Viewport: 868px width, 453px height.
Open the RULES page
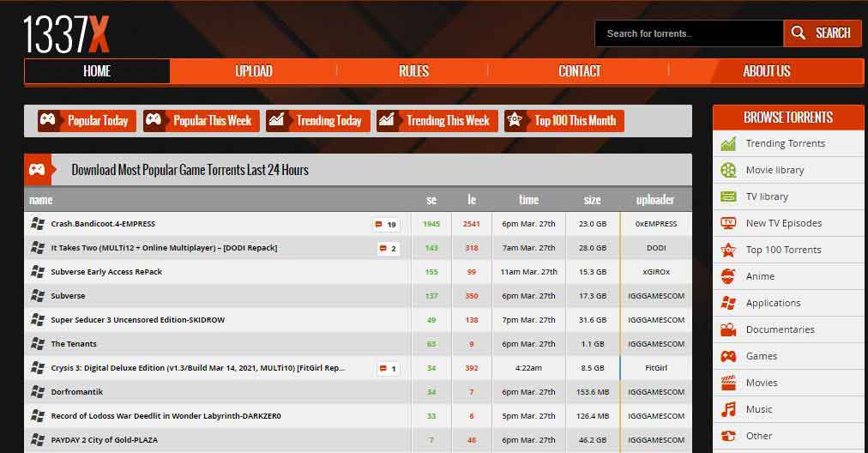413,71
